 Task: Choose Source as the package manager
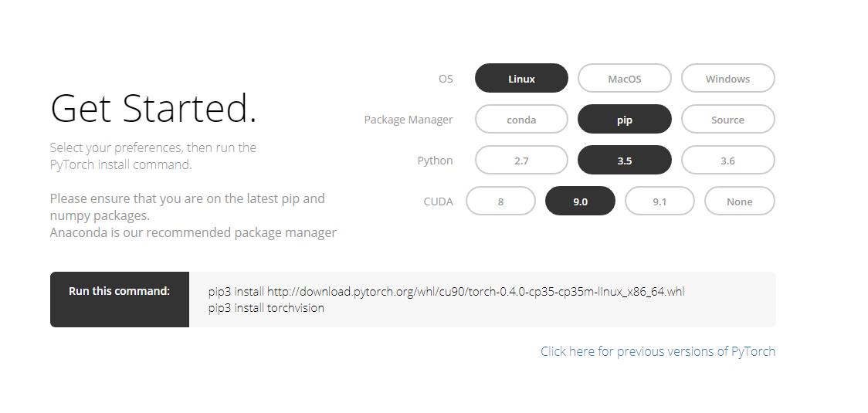click(728, 119)
